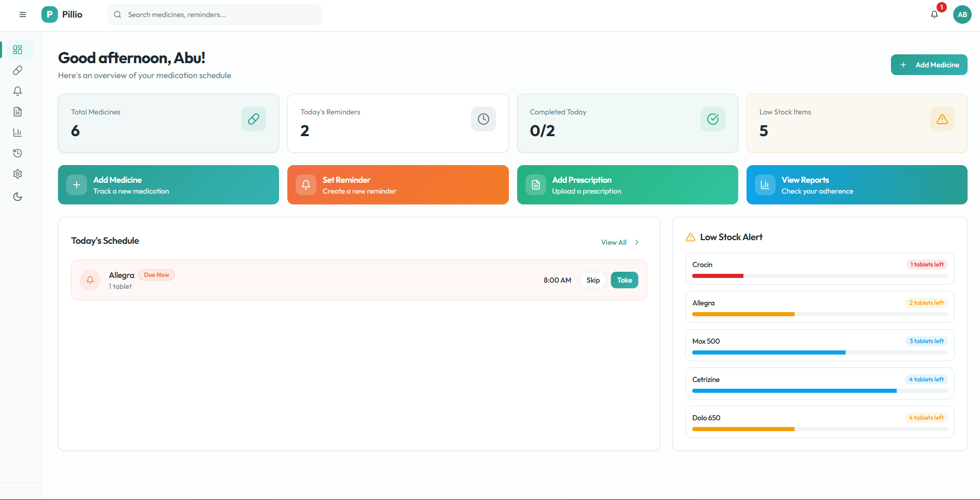Click the Add Medicine button at top right
980x500 pixels.
click(x=929, y=65)
